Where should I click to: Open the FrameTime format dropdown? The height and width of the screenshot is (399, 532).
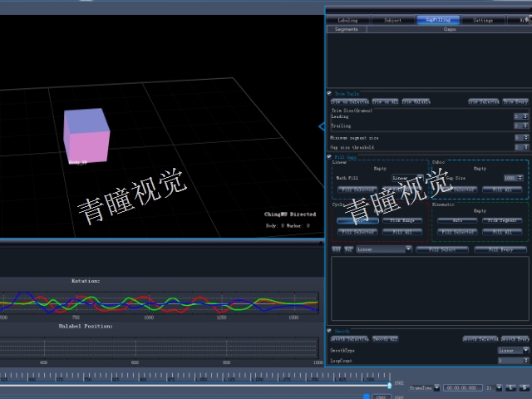pyautogui.click(x=436, y=387)
